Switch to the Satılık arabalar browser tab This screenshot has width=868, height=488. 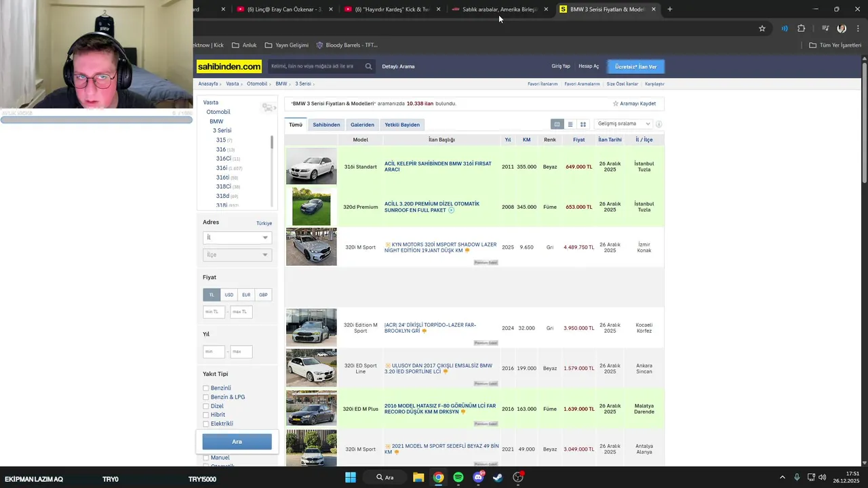coord(500,9)
